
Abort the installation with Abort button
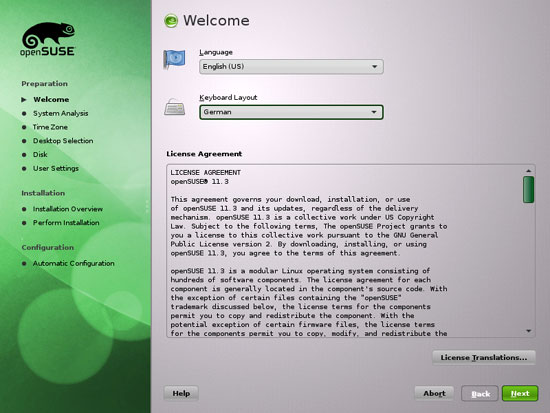pyautogui.click(x=434, y=393)
